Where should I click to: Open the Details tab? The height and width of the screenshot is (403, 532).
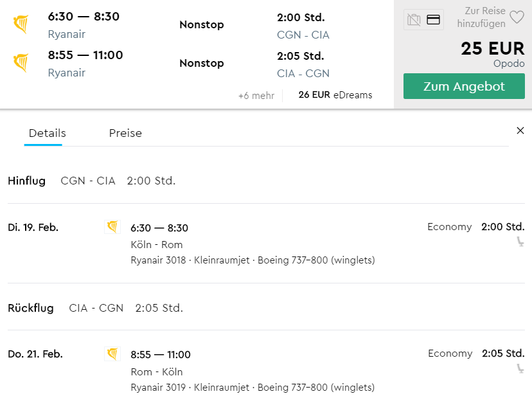47,133
